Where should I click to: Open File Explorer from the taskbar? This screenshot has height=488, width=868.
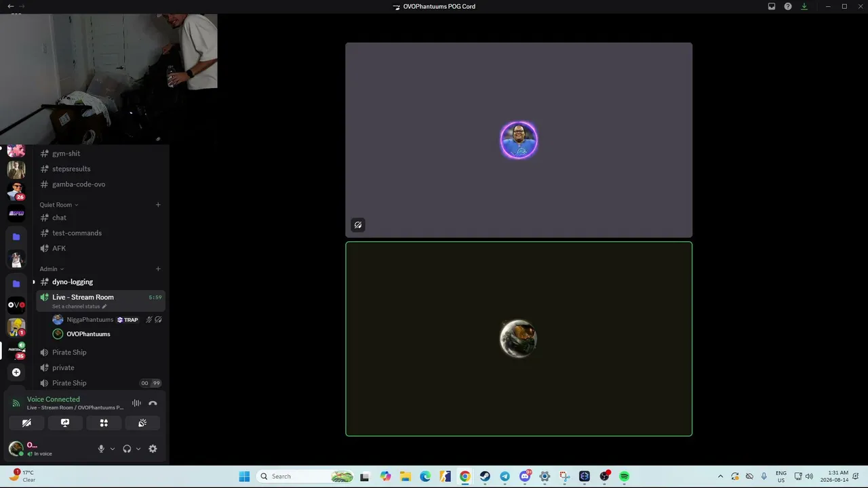point(405,476)
